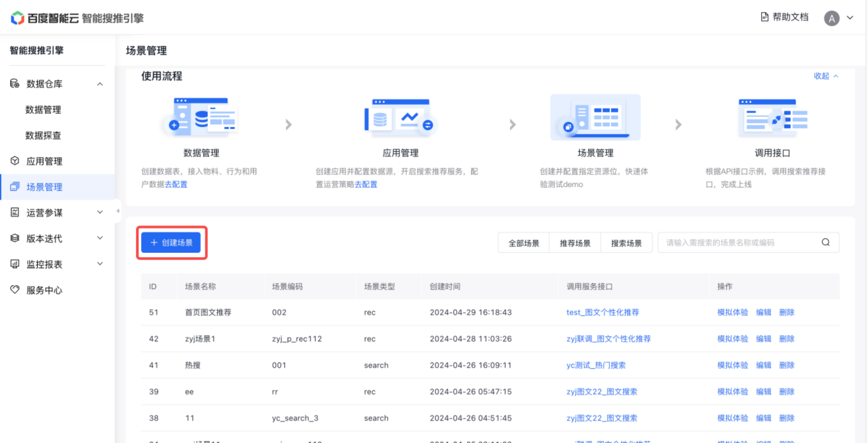The width and height of the screenshot is (868, 443).
Task: Select 场景管理 in sidebar
Action: coord(57,187)
